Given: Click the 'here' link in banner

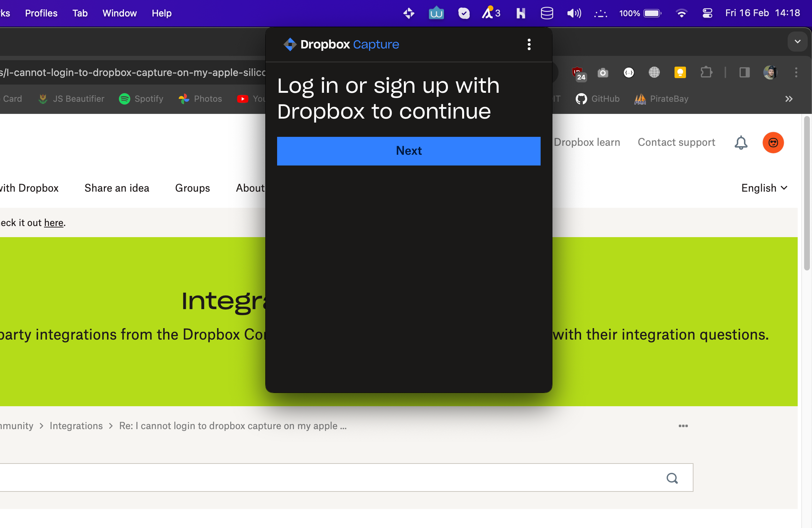Looking at the screenshot, I should coord(54,223).
